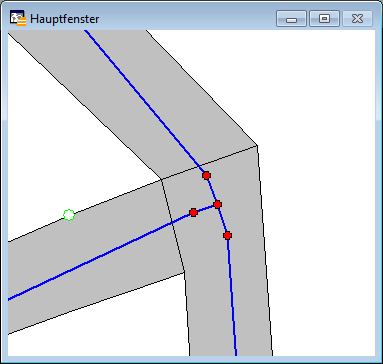383x364 pixels.
Task: Select the red junction node joining three lines
Action: click(217, 204)
